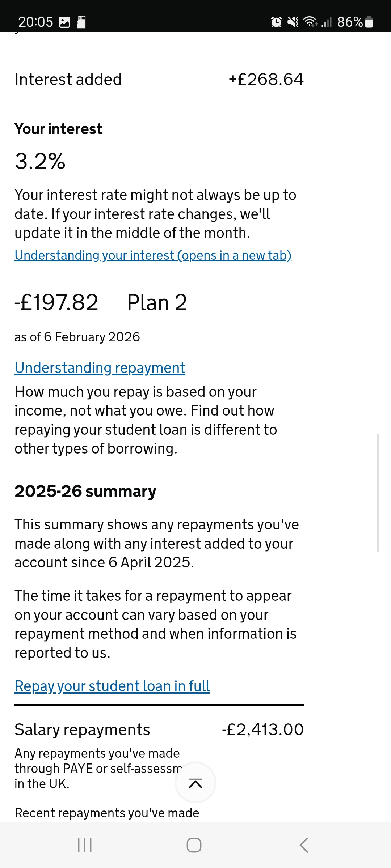Select the Plan 2 label

point(157,302)
